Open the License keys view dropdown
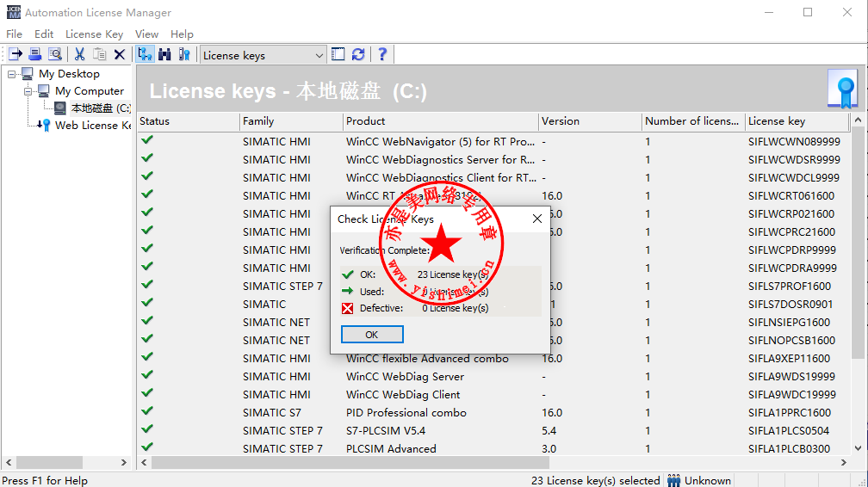Screen dimensions: 868x487 [x=263, y=55]
